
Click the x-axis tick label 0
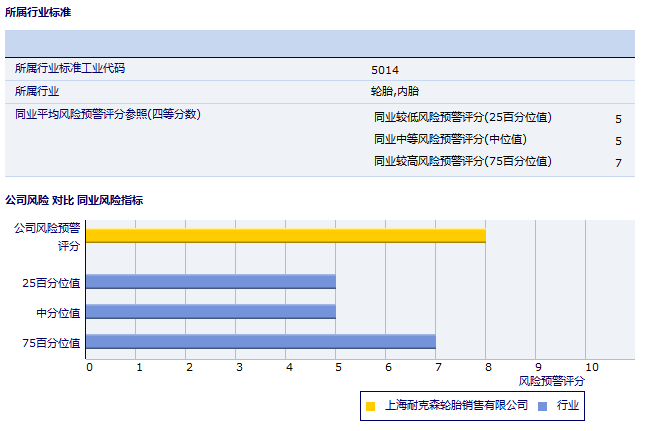pyautogui.click(x=89, y=368)
